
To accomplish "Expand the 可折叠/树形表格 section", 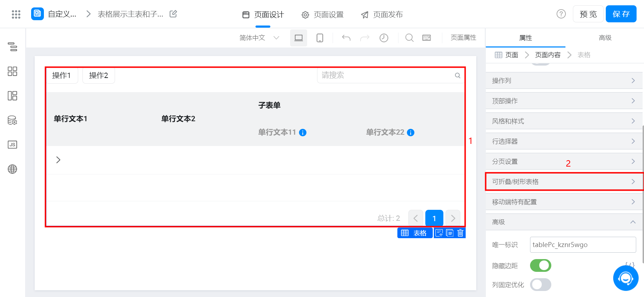I will [564, 182].
